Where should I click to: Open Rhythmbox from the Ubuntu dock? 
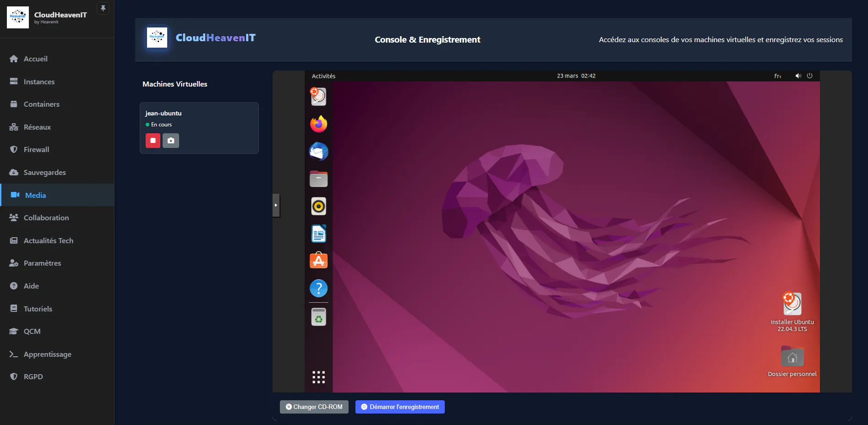(x=318, y=206)
